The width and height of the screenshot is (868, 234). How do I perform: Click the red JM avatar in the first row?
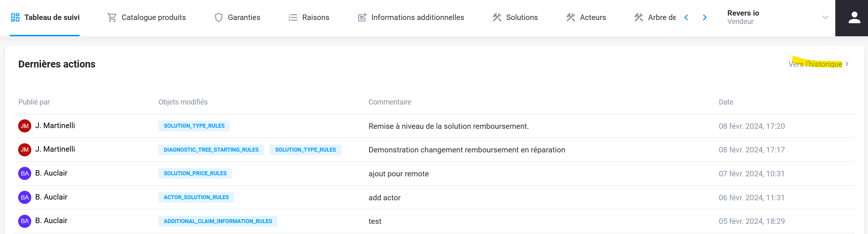25,126
